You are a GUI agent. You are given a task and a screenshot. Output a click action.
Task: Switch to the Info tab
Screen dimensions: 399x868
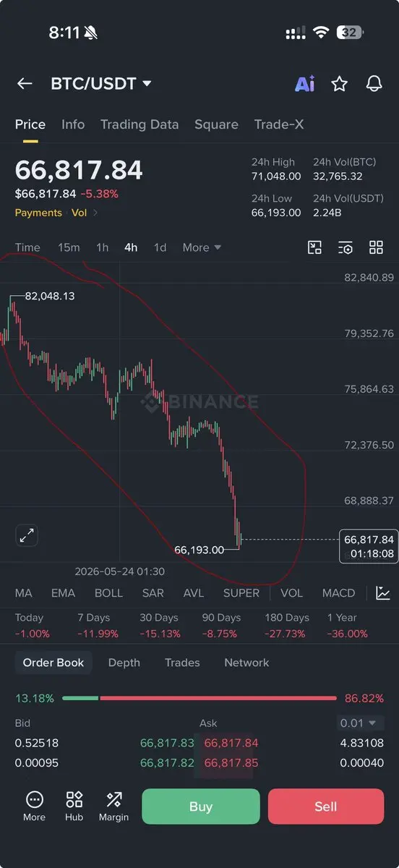pyautogui.click(x=73, y=124)
